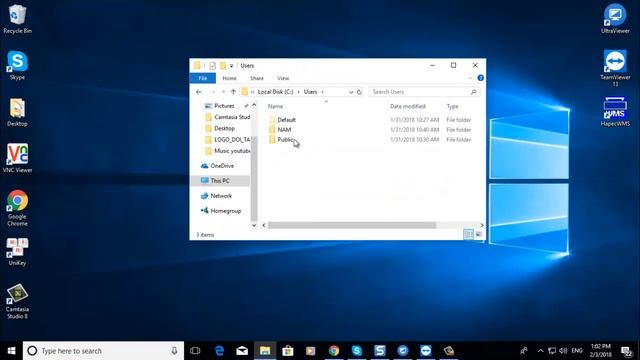Viewport: 640px width, 360px height.
Task: Open the Share ribbon tab
Action: (257, 78)
